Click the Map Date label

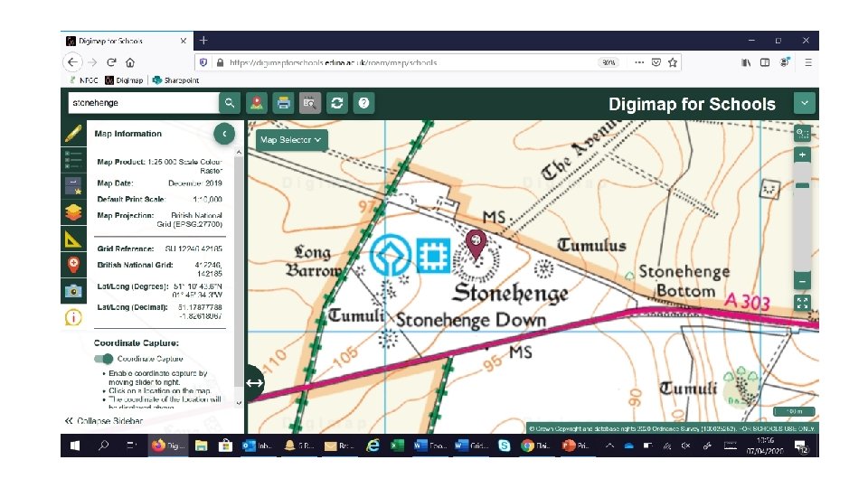tap(115, 183)
